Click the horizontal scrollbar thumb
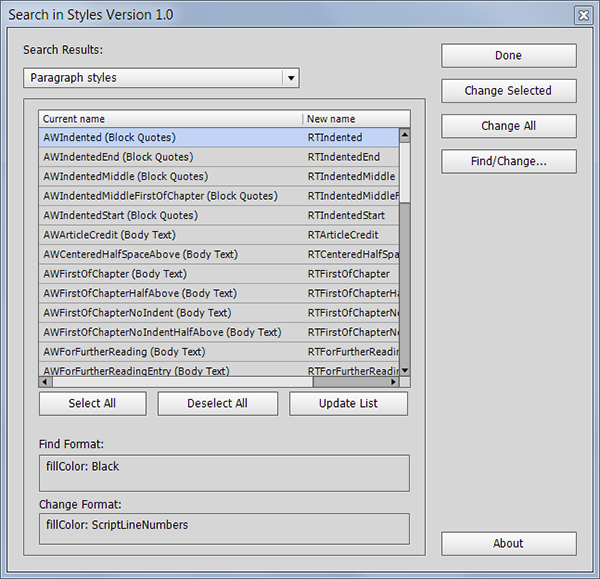Viewport: 600px width, 579px height. point(183,382)
